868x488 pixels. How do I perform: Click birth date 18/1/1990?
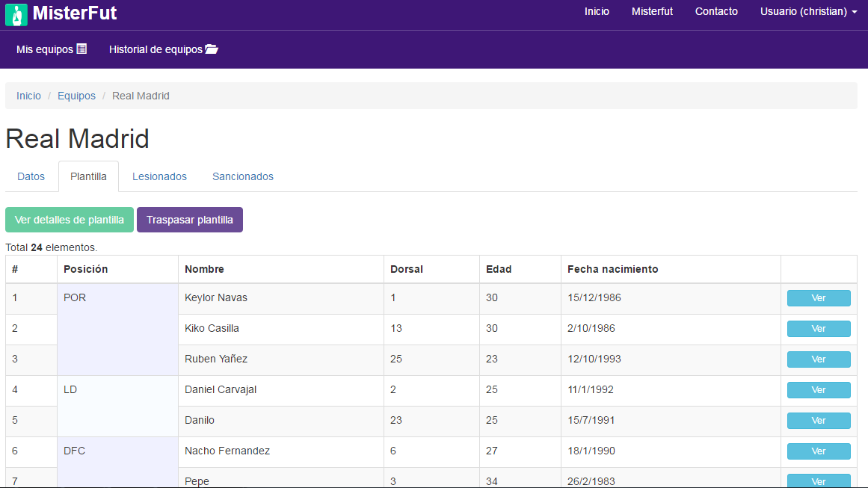591,451
